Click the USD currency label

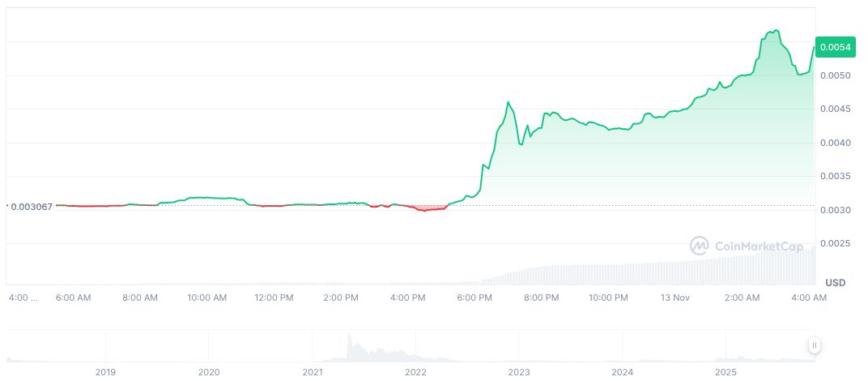coord(835,282)
